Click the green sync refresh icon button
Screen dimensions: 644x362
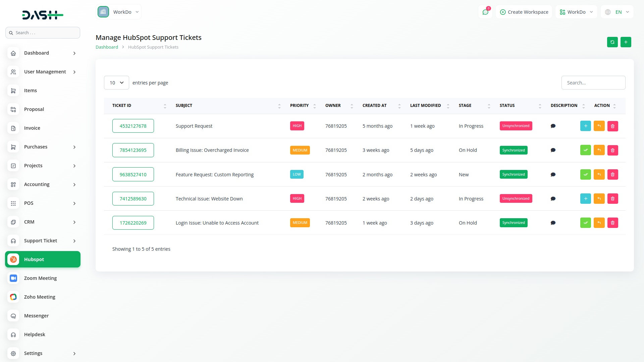click(x=612, y=42)
